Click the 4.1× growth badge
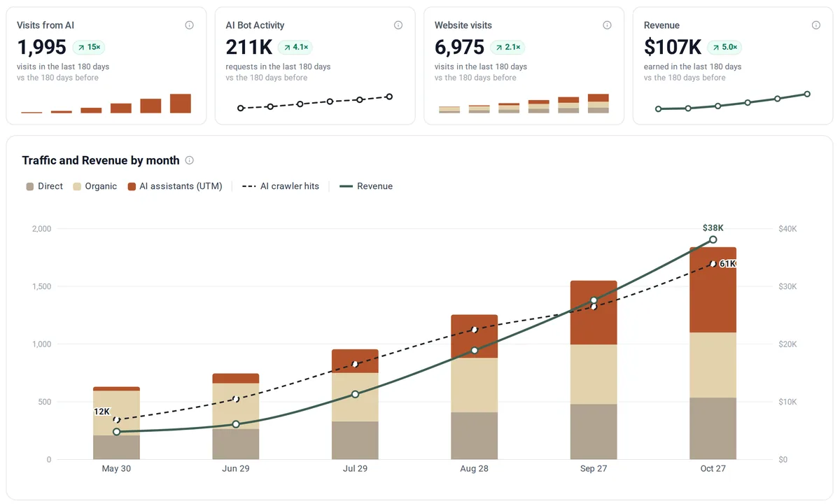This screenshot has width=840, height=504. click(x=297, y=48)
